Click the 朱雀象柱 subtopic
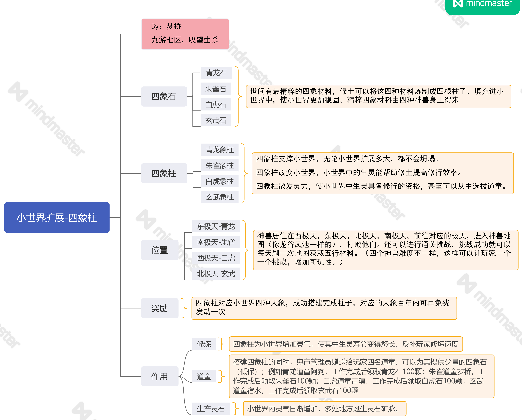522x420 pixels. 219,165
